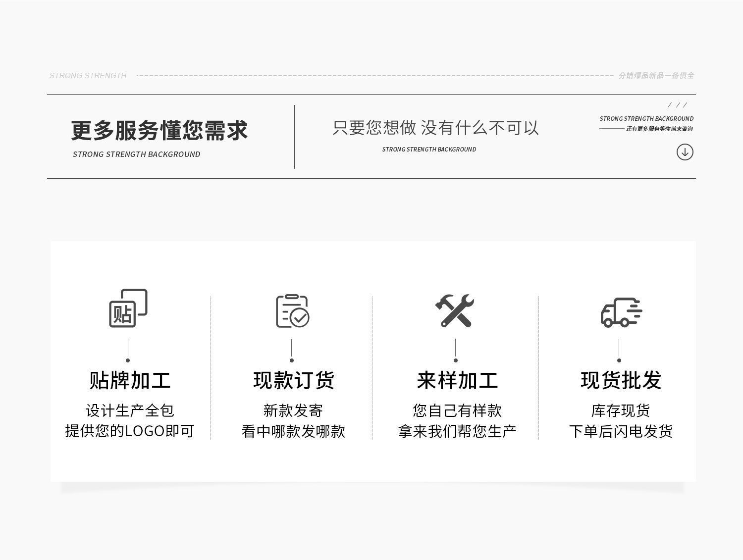Screen dimensions: 743x560
Task: Click the hammer and wrench icon
Action: click(455, 310)
